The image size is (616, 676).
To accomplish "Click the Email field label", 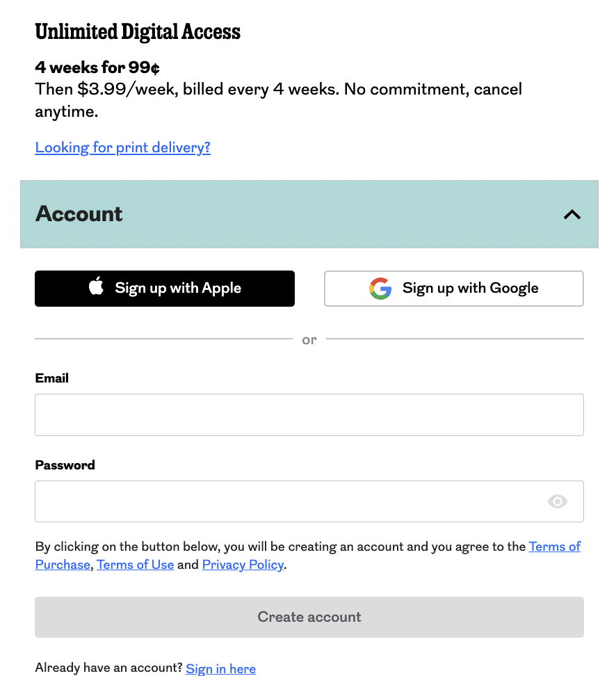I will click(52, 378).
